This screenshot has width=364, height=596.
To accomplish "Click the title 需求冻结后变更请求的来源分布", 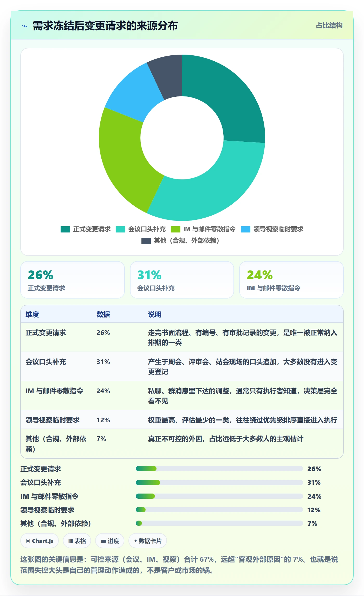I will click(105, 26).
